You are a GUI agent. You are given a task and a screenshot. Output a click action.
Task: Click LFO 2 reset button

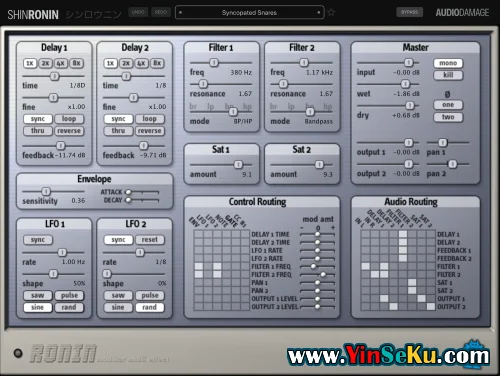(150, 240)
